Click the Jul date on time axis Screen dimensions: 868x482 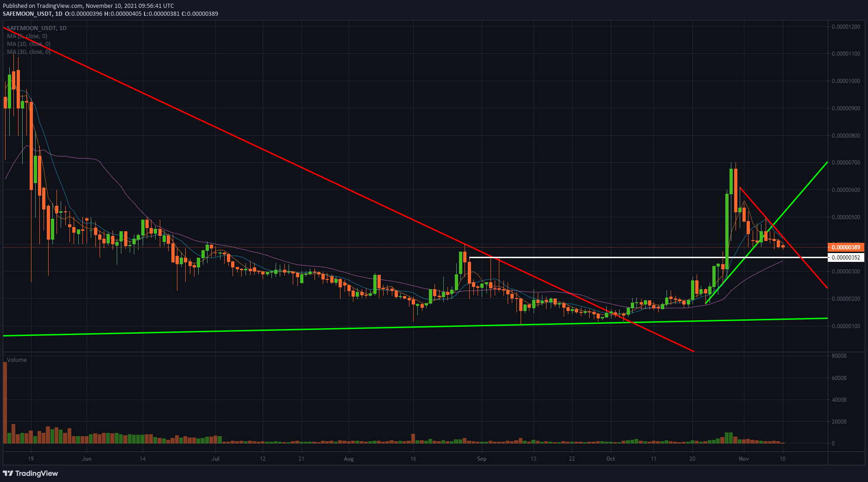click(x=215, y=459)
